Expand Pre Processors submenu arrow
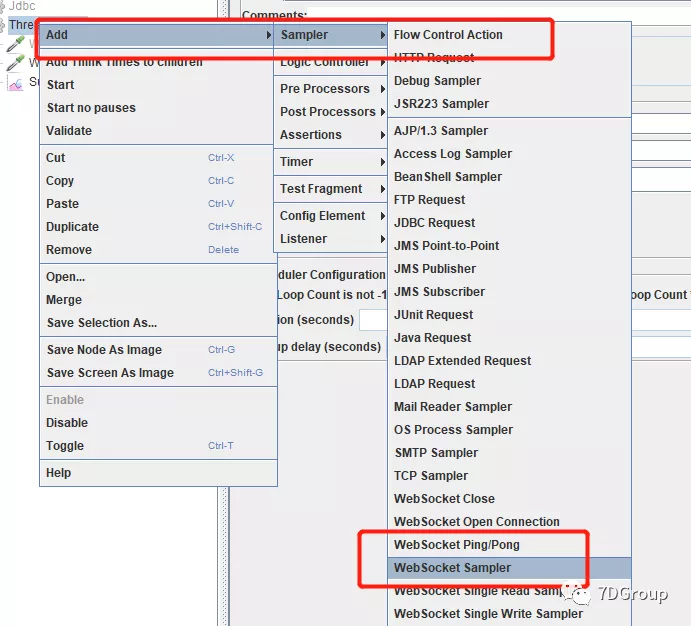This screenshot has height=626, width=691. [x=383, y=89]
